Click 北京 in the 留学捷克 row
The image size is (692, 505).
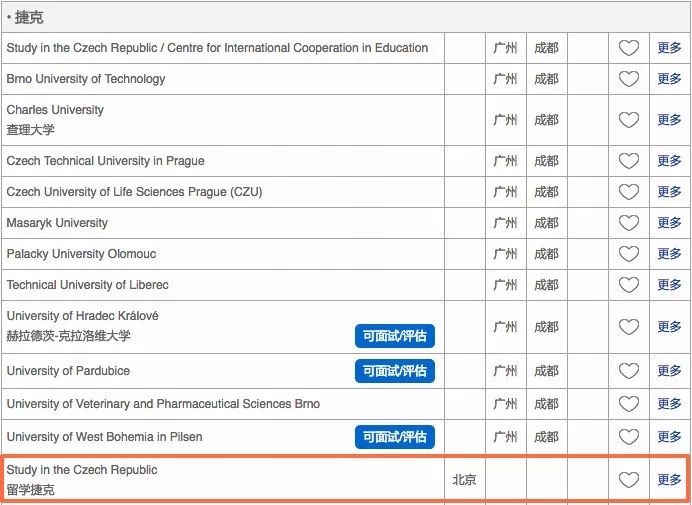(464, 480)
